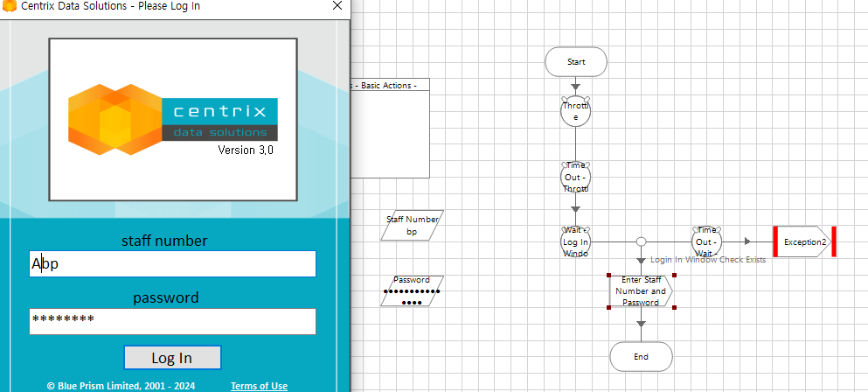Click the Start stage in the flow diagram
The width and height of the screenshot is (868, 392).
pos(576,61)
